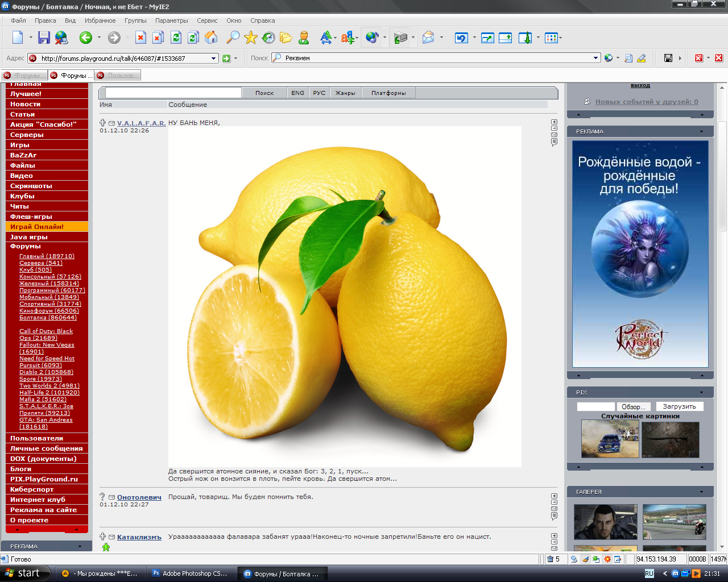
Task: Click the highlighter icon beside the search box
Action: coord(642,58)
